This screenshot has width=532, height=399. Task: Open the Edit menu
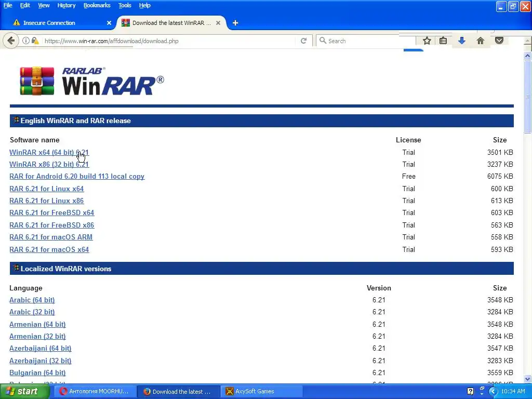25,5
